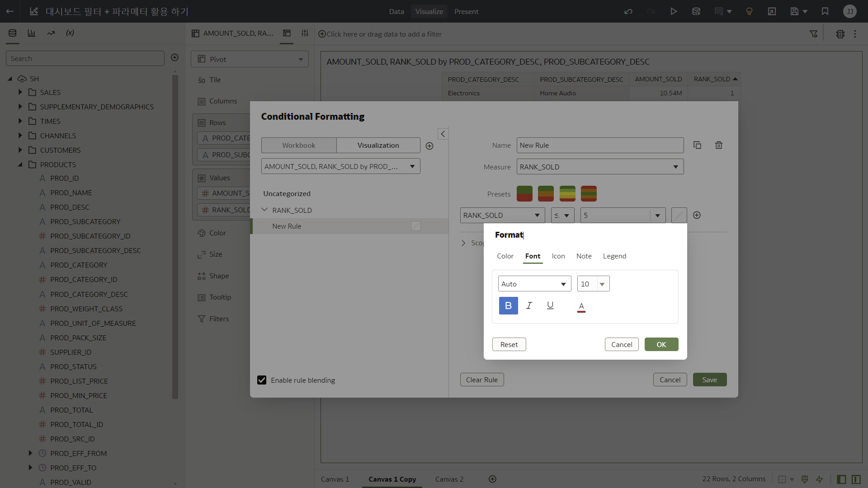Add a new rule next to Visualization
Image resolution: width=868 pixels, height=488 pixels.
pyautogui.click(x=429, y=146)
